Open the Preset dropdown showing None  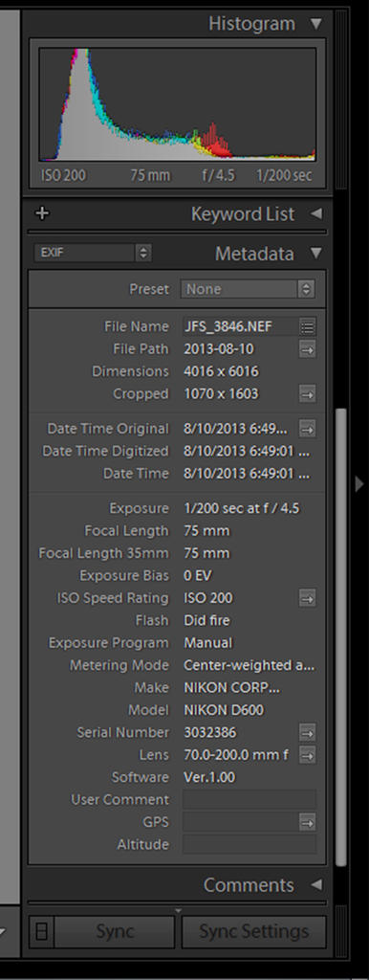click(248, 289)
